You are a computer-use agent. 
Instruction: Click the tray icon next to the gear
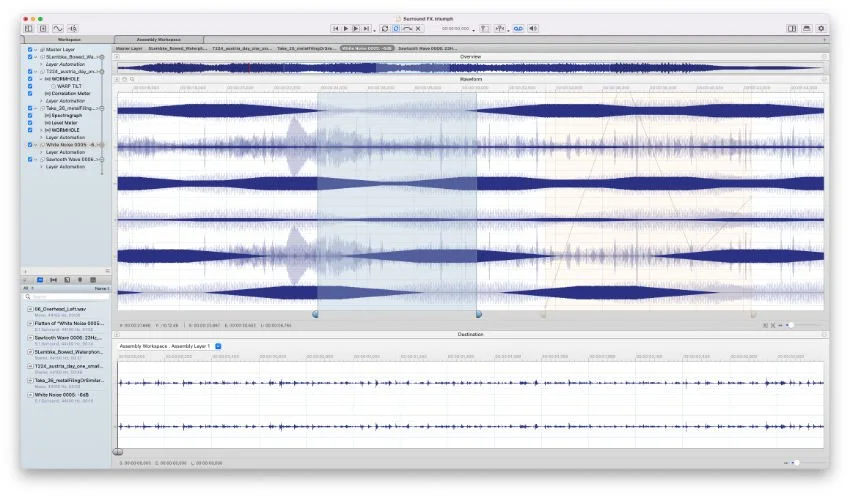point(807,28)
